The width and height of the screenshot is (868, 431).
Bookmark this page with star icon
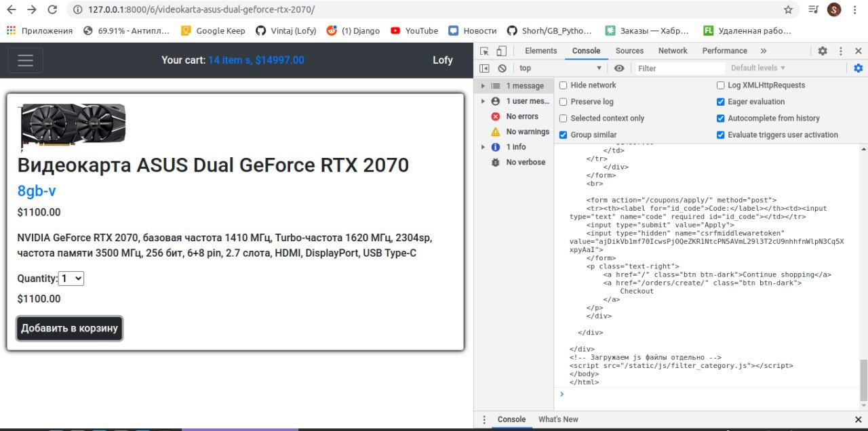tap(788, 9)
